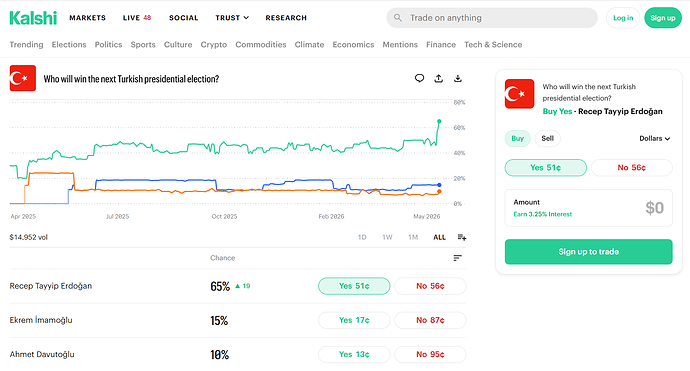The height and width of the screenshot is (371, 690).
Task: Switch to the Tech & Science category
Action: 493,44
